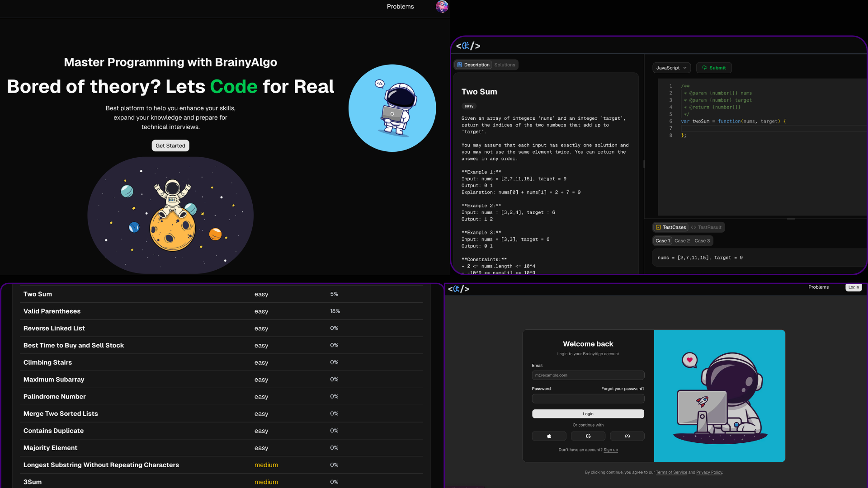The width and height of the screenshot is (868, 488).
Task: Click the BrainyAlgo logo on the login page
Action: [458, 289]
